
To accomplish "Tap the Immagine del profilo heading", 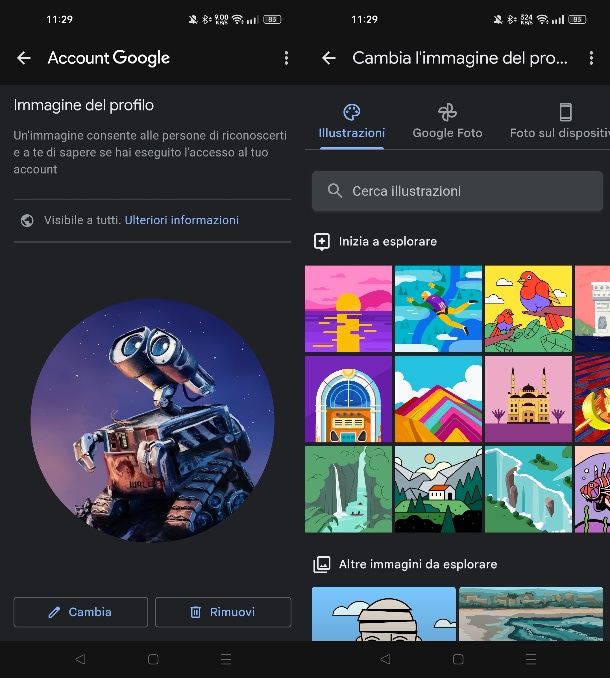I will click(x=83, y=105).
